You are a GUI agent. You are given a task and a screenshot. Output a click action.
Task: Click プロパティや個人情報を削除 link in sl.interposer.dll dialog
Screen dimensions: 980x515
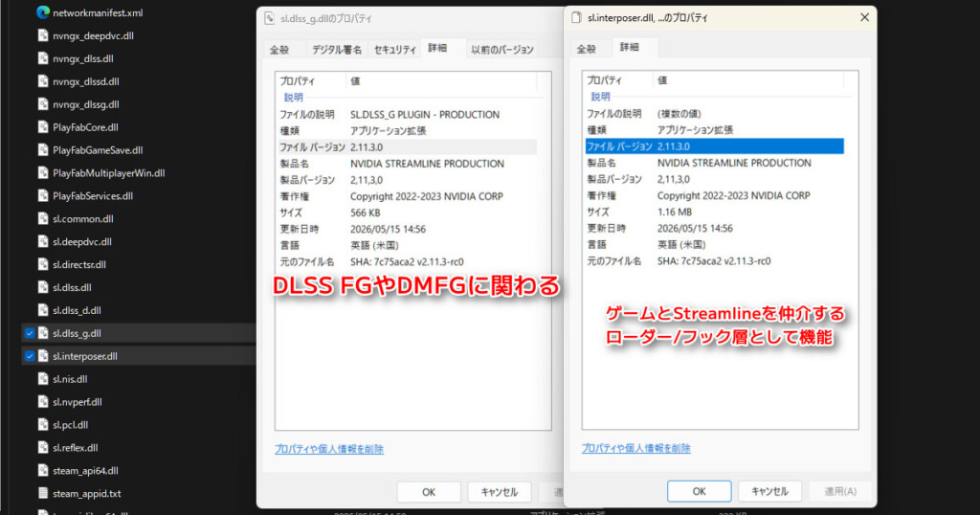[x=636, y=448]
